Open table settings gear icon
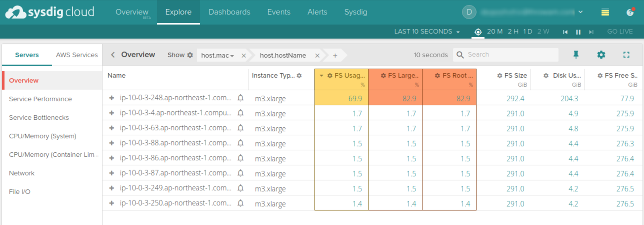Screen dimensions: 644x225 coord(601,55)
